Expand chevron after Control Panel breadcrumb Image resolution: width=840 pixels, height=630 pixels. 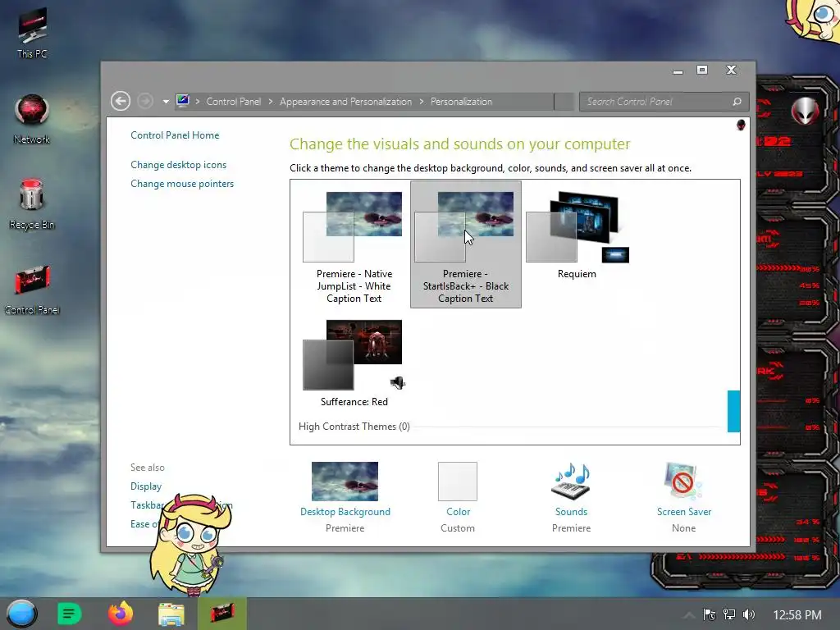[271, 101]
